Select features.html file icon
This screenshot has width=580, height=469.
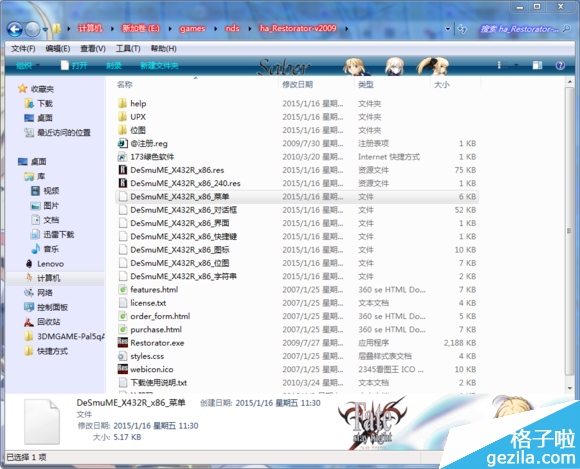point(122,290)
